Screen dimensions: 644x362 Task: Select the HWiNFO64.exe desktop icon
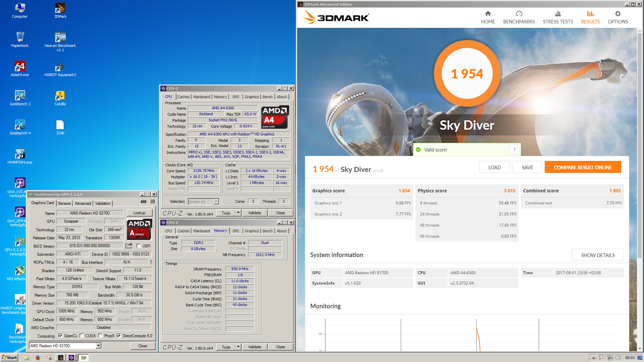[20, 156]
